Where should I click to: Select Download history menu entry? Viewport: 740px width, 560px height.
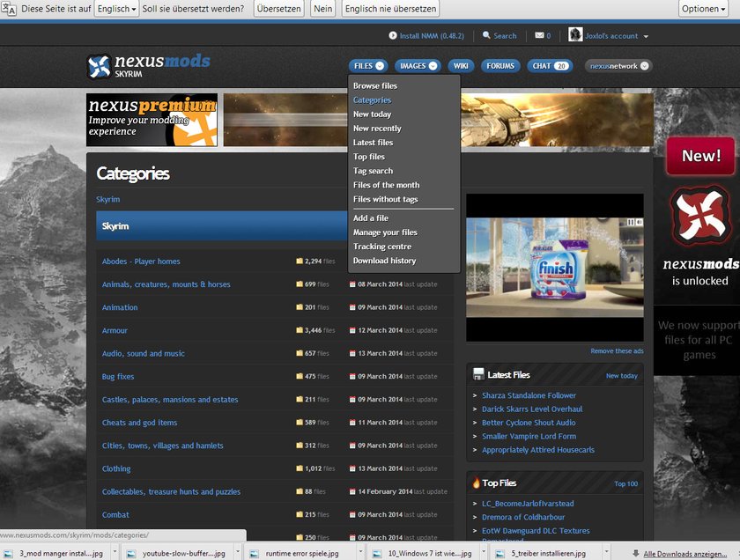(385, 261)
